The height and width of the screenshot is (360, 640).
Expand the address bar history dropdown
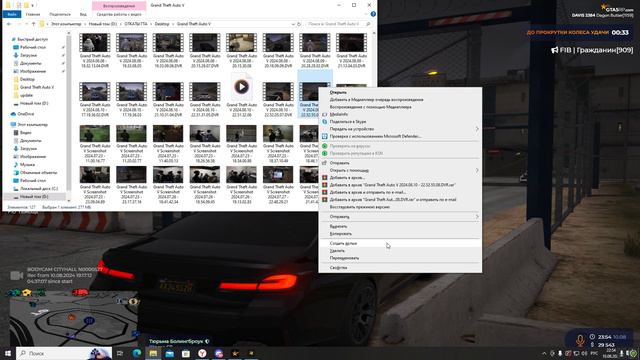293,24
